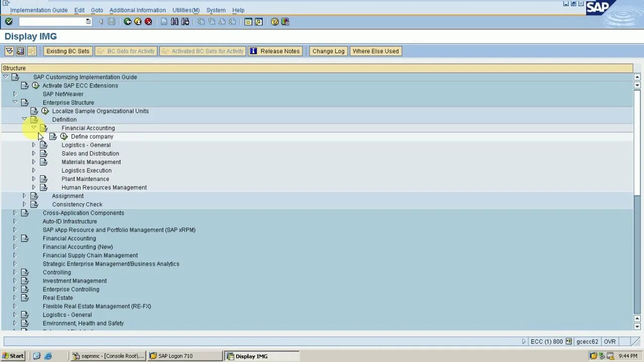Click the SAP window menu icon top-left

click(6, 3)
